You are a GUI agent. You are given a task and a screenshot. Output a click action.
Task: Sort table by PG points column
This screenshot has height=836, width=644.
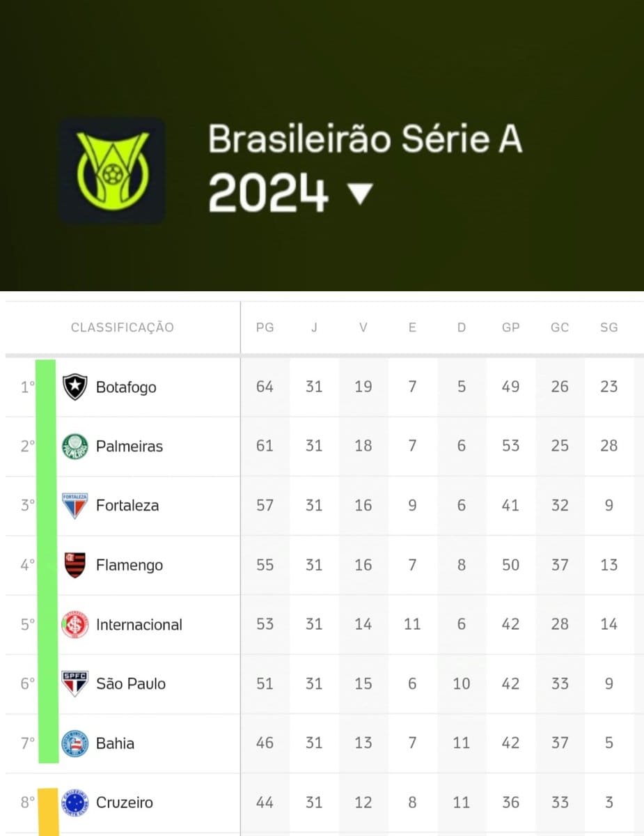coord(265,327)
